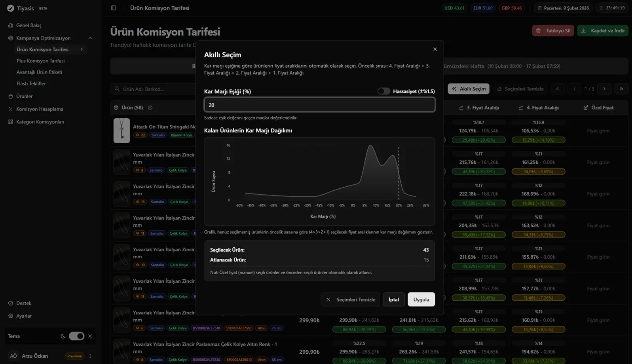Click the moon icon in Tema row
Viewport: 632px width, 364px height.
[63, 336]
